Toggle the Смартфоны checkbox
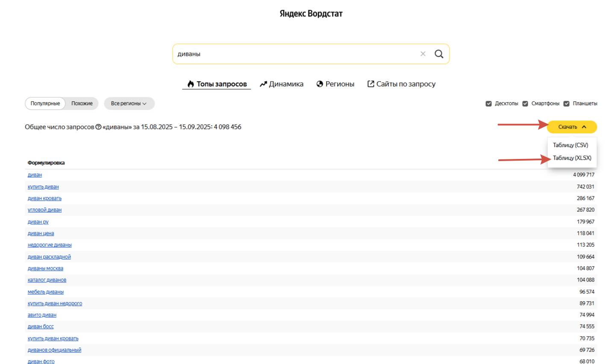 tap(525, 103)
